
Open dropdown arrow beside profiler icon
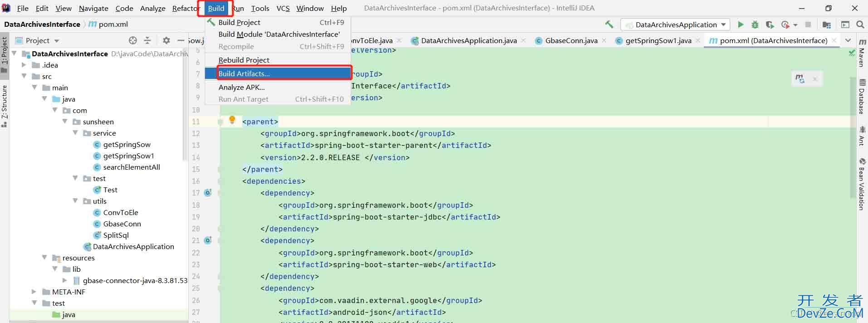click(795, 25)
